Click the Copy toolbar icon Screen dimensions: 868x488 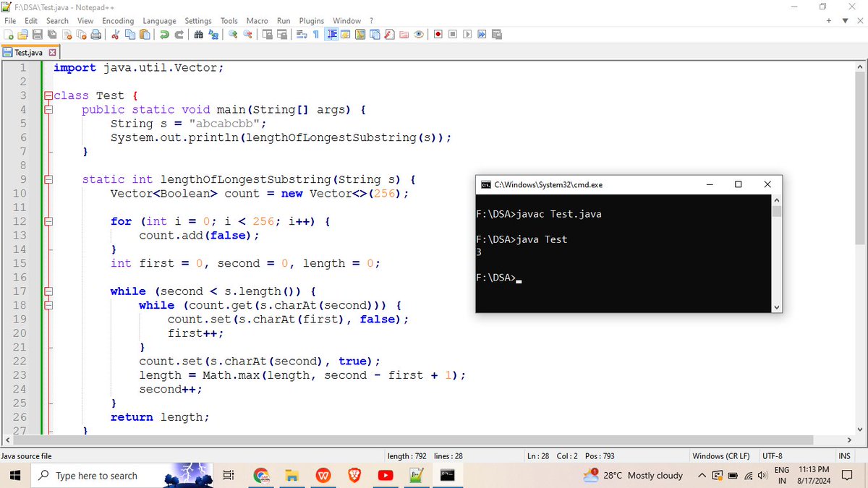[130, 35]
